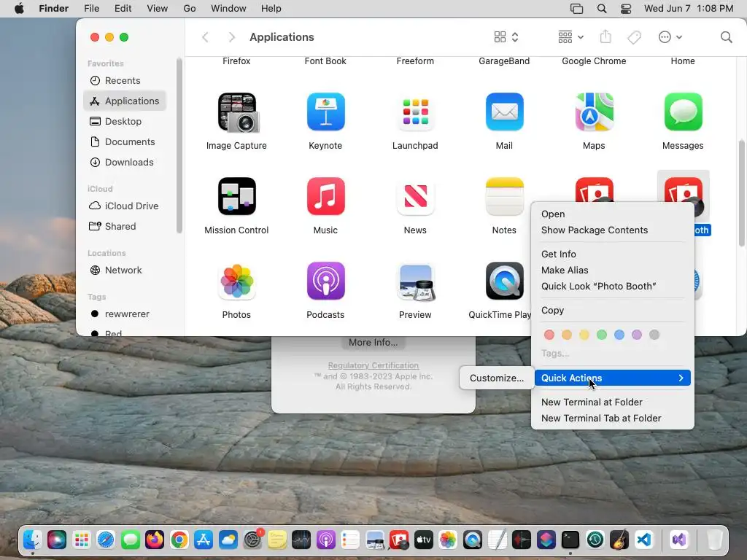Select the Mission Control icon
The height and width of the screenshot is (560, 747).
point(237,196)
